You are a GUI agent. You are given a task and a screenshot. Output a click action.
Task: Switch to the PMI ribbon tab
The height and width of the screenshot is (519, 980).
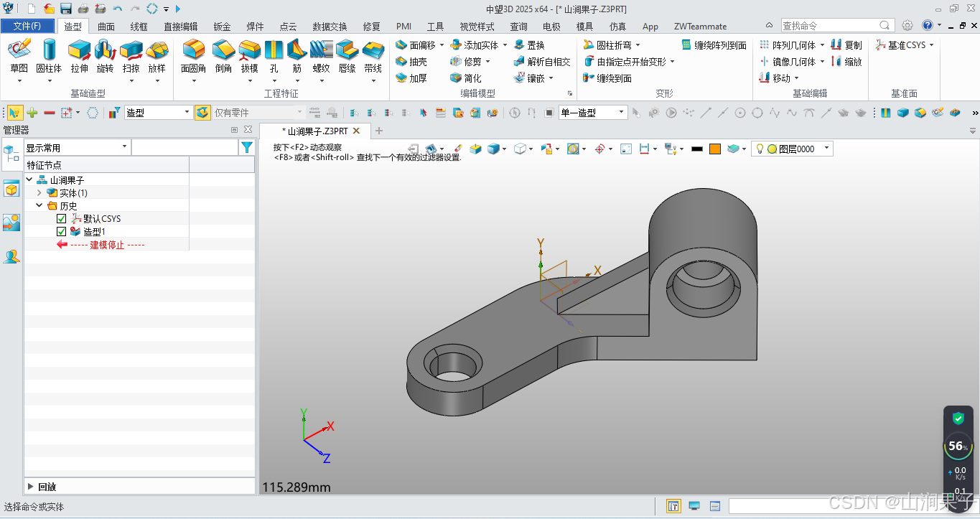403,27
